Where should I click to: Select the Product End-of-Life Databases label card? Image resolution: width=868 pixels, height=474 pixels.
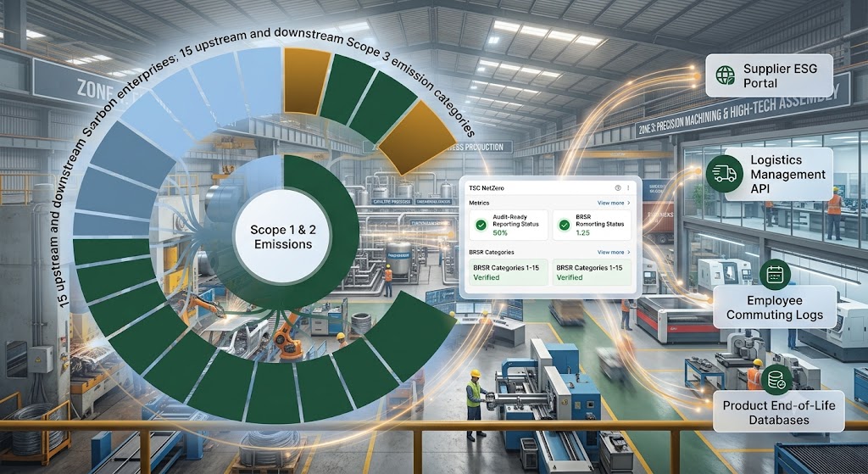click(779, 412)
